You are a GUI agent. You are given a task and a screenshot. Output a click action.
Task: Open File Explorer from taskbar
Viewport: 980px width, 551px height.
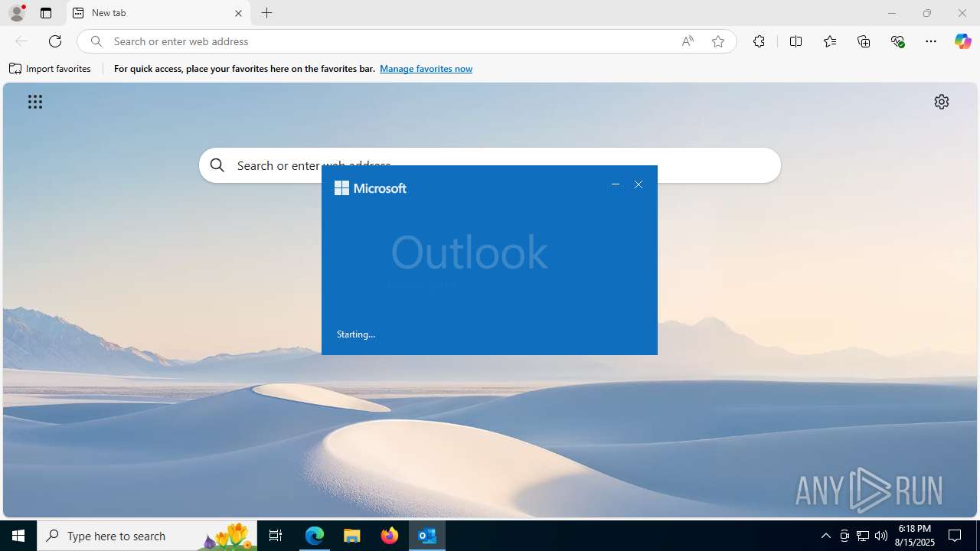click(x=352, y=536)
